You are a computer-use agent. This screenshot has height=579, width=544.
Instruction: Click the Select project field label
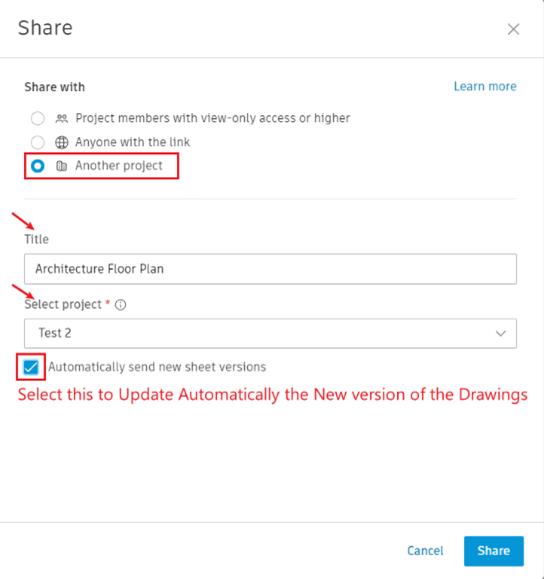click(x=63, y=305)
